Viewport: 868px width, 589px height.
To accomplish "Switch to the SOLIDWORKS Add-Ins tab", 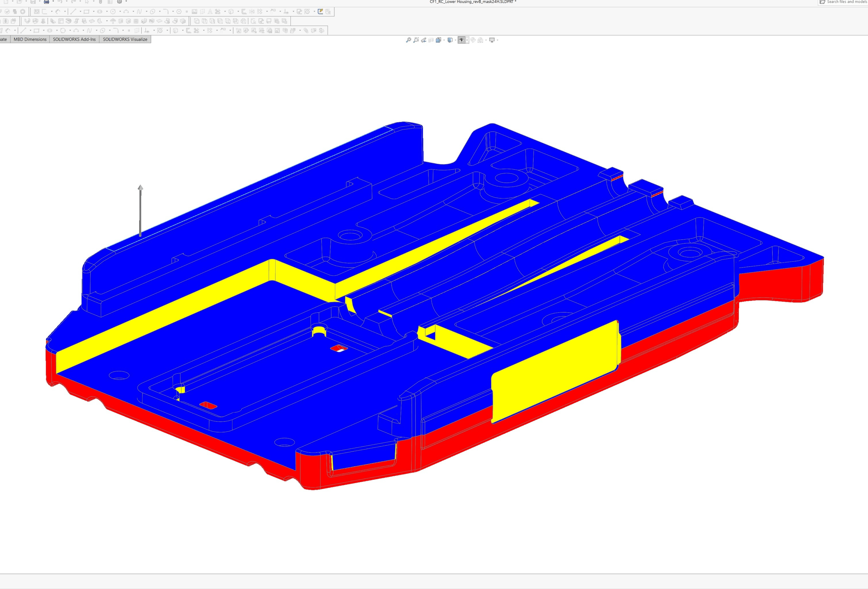I will (74, 39).
